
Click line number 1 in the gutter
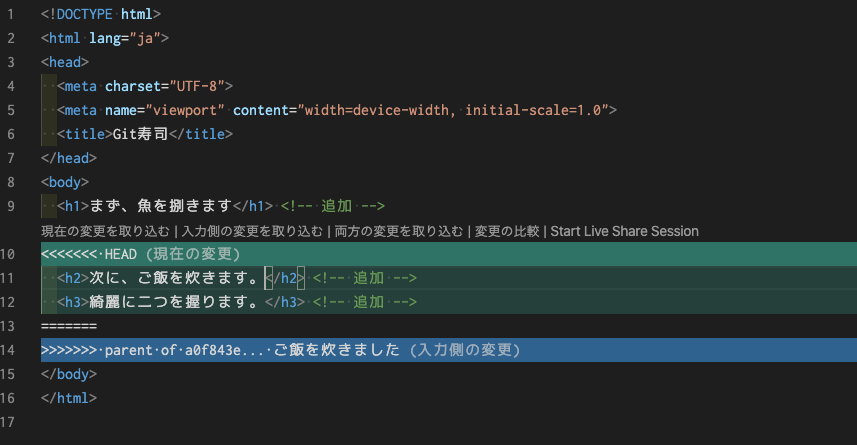tap(10, 14)
